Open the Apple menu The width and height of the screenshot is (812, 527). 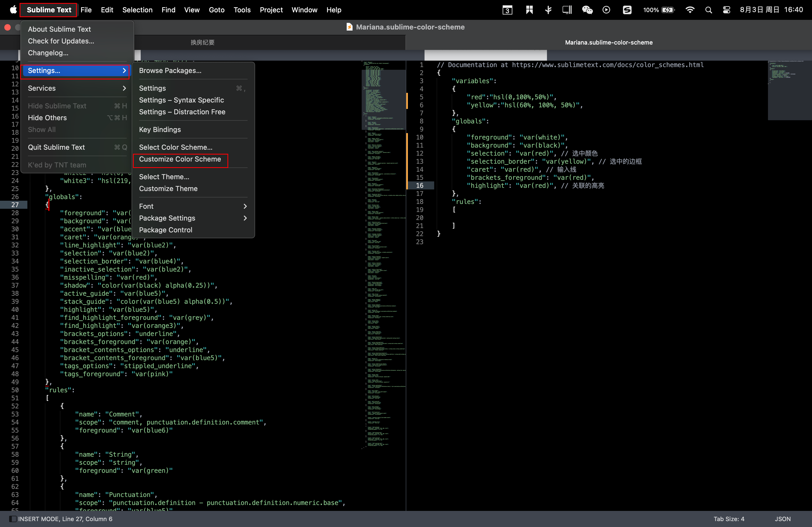(13, 10)
